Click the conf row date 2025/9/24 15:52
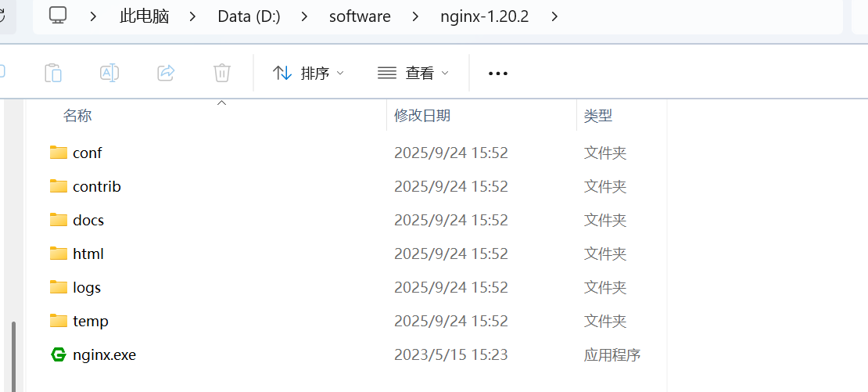The image size is (868, 392). pyautogui.click(x=451, y=153)
